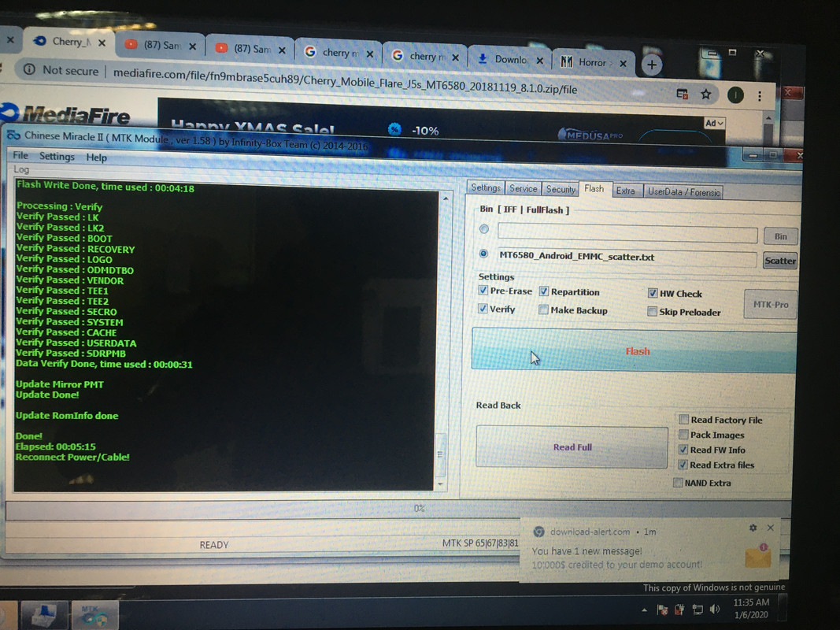
Task: Select the scatter file radio button
Action: pos(483,254)
